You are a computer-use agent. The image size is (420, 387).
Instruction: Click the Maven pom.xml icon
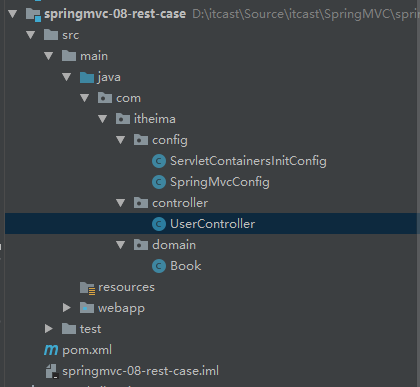(x=51, y=350)
